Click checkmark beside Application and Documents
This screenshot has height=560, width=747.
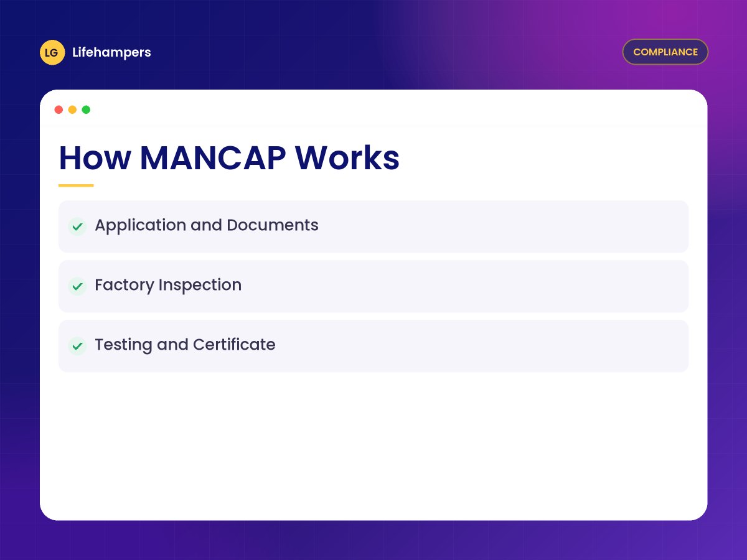tap(77, 226)
